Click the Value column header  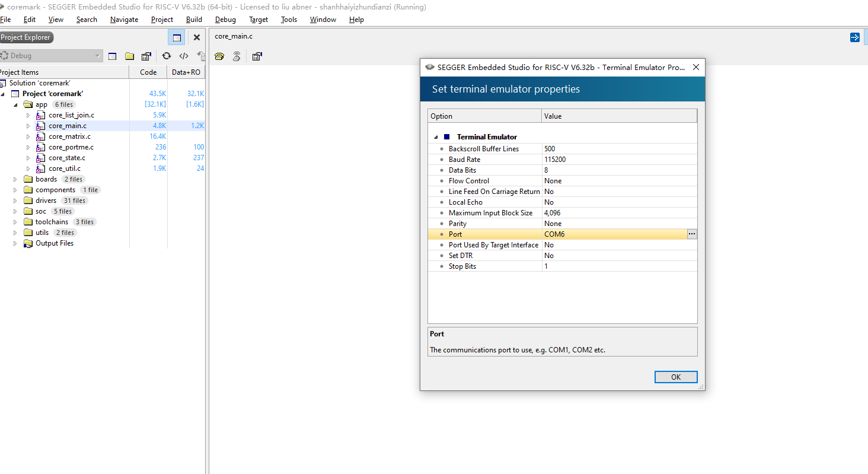pyautogui.click(x=619, y=116)
